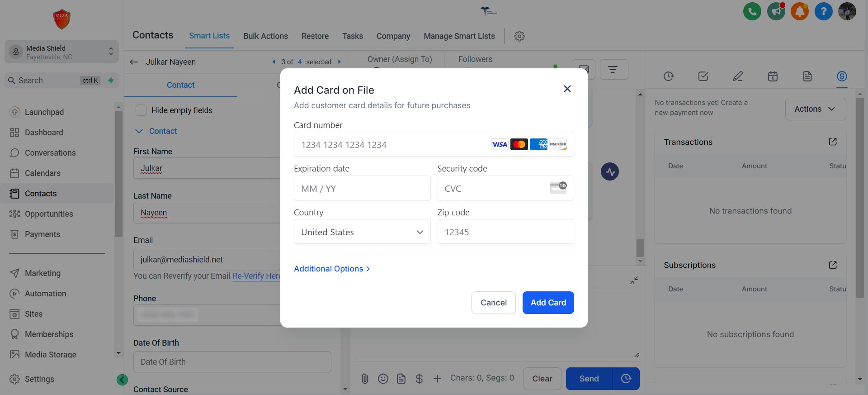Open Subscriptions in external view

(832, 265)
